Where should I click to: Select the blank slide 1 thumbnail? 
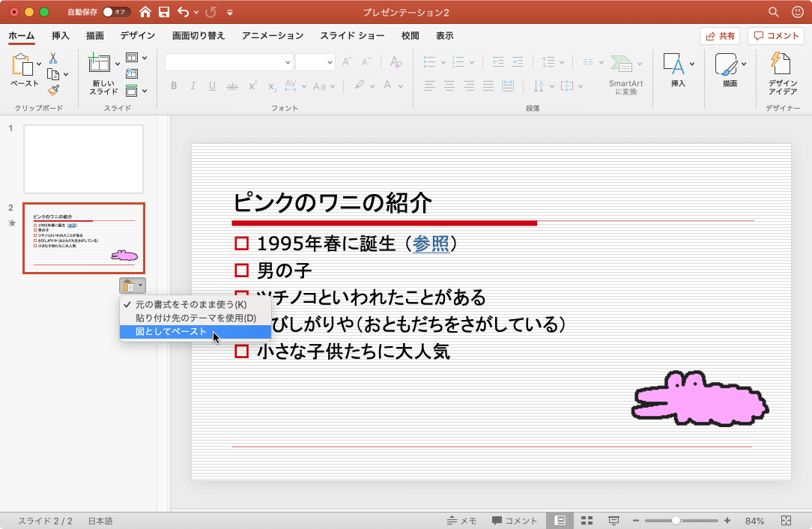click(x=83, y=159)
